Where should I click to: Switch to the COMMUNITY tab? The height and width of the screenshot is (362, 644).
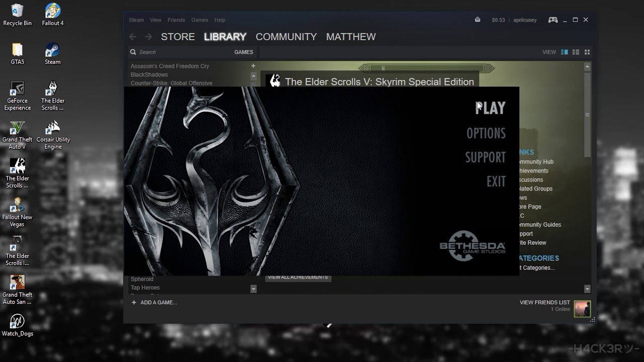click(x=286, y=37)
